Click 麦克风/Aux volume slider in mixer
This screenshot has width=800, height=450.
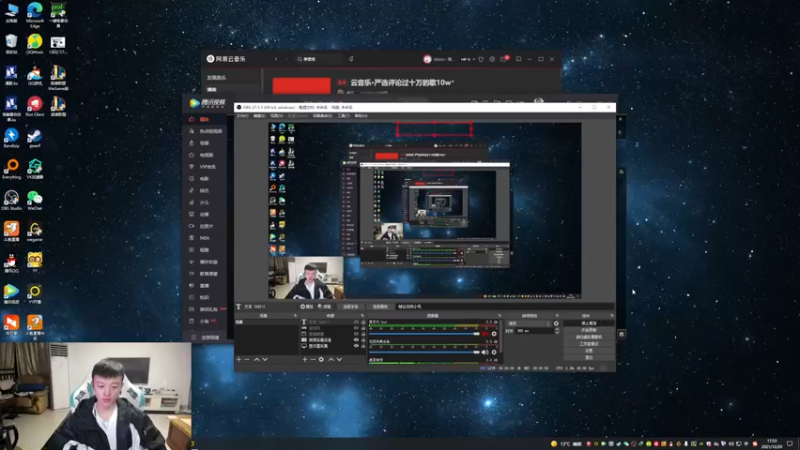coord(424,334)
